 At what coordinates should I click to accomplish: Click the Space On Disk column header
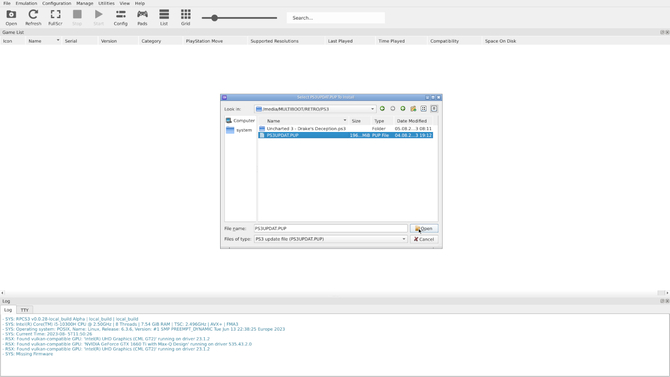coord(500,41)
